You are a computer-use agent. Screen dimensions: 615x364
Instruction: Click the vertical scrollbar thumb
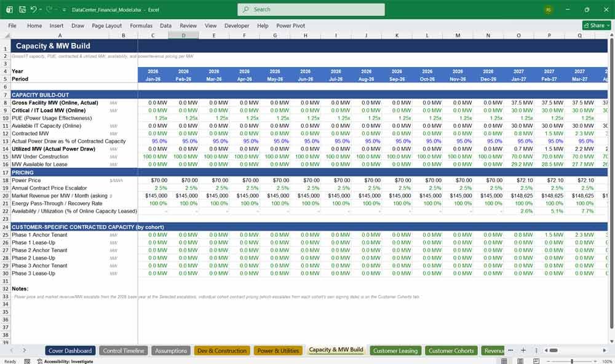(x=611, y=183)
